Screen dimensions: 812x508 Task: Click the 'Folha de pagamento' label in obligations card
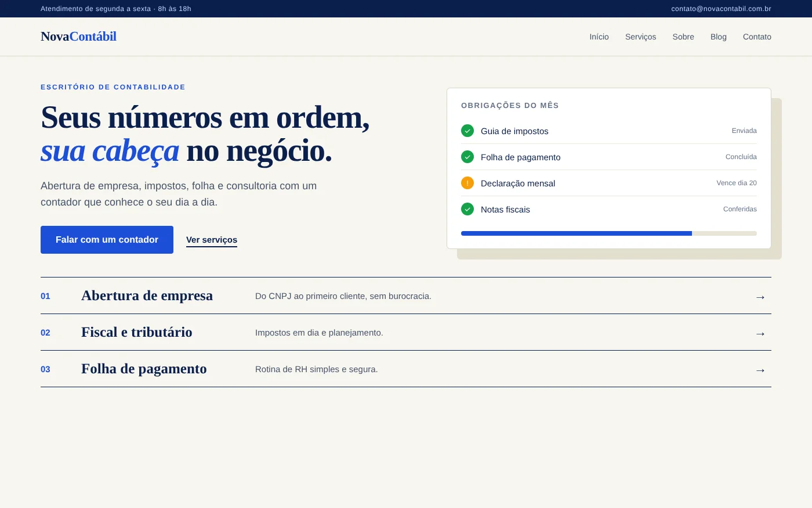click(521, 157)
